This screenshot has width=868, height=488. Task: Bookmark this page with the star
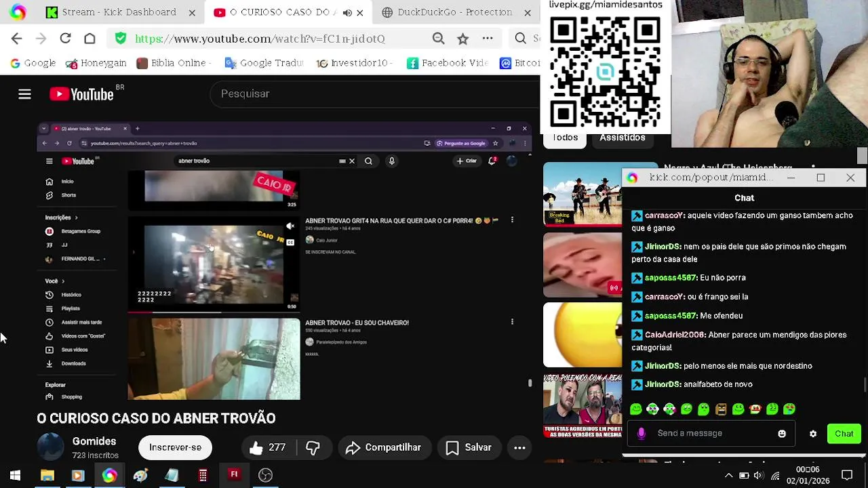click(462, 39)
